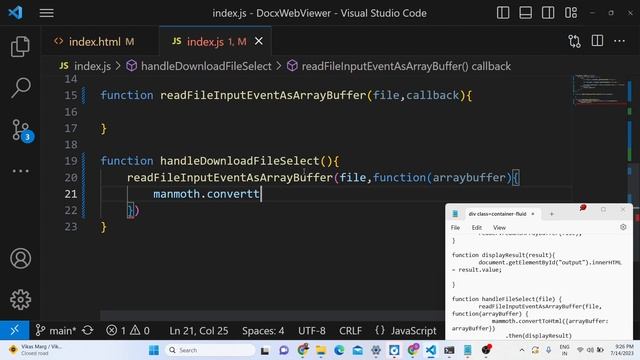Open the Search view in activity bar
The width and height of the screenshot is (640, 360).
point(20,87)
